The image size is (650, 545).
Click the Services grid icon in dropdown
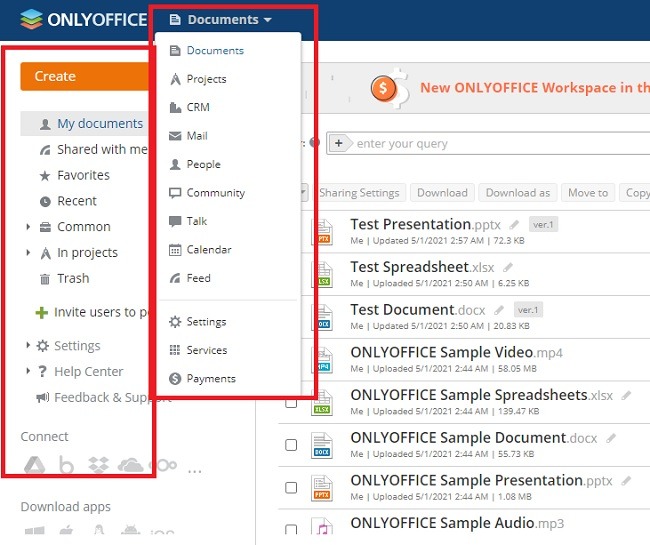tap(175, 350)
